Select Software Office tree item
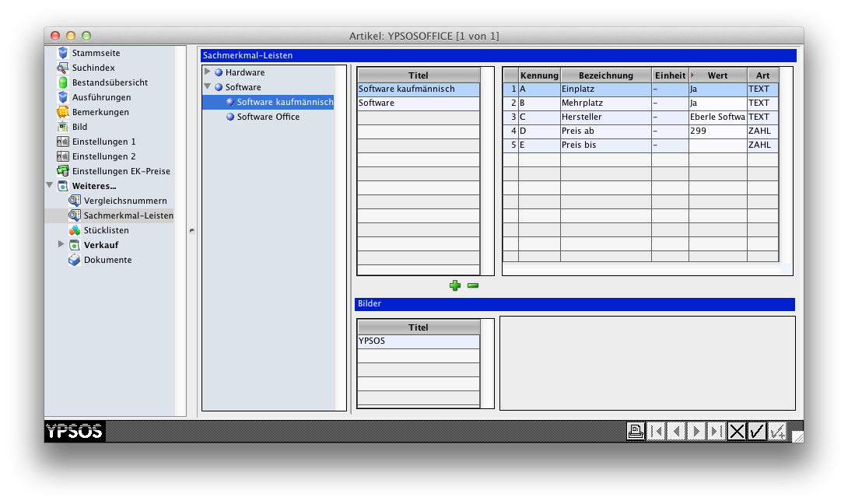This screenshot has height=504, width=848. (x=268, y=117)
